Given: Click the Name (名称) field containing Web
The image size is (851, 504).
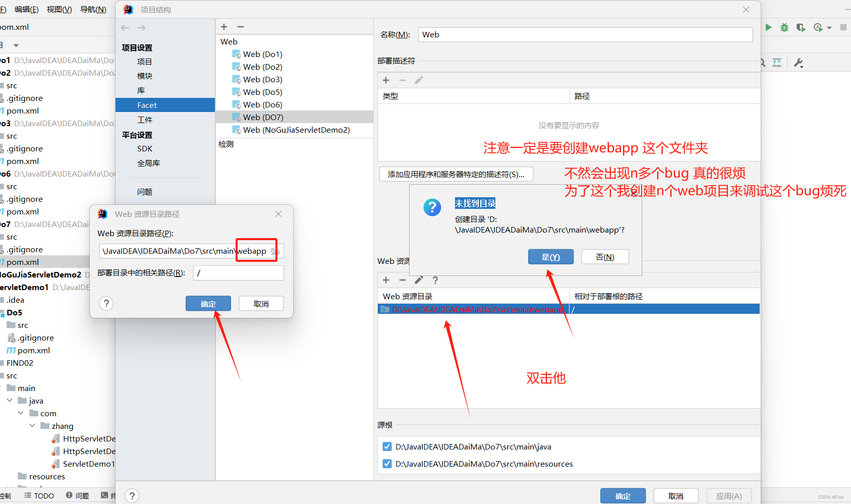Looking at the screenshot, I should coord(585,35).
